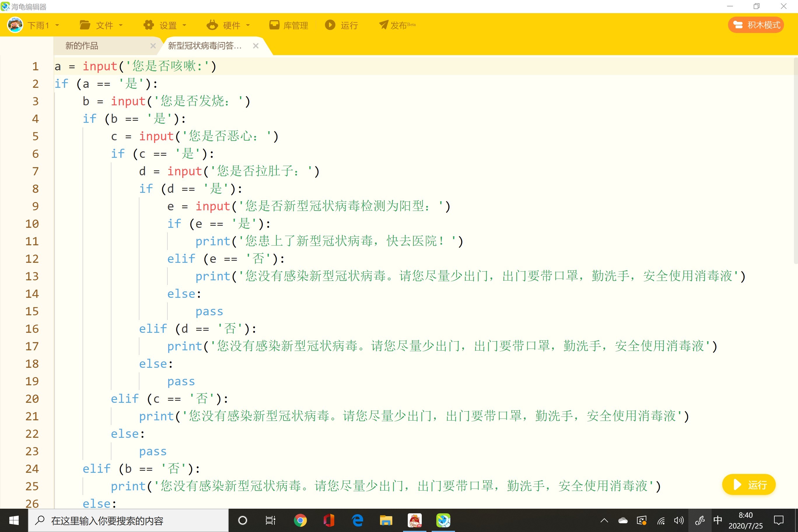Switch to the 新的作品 tab

click(82, 46)
